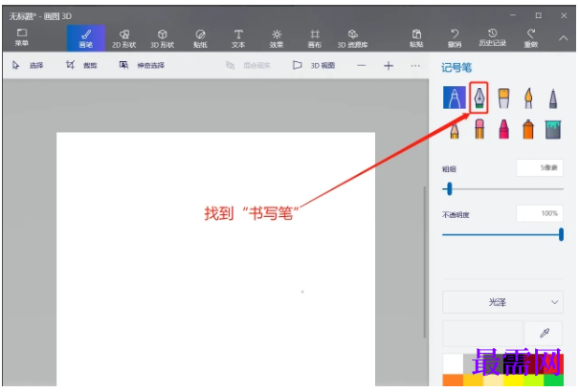Click the current color box

[482, 334]
